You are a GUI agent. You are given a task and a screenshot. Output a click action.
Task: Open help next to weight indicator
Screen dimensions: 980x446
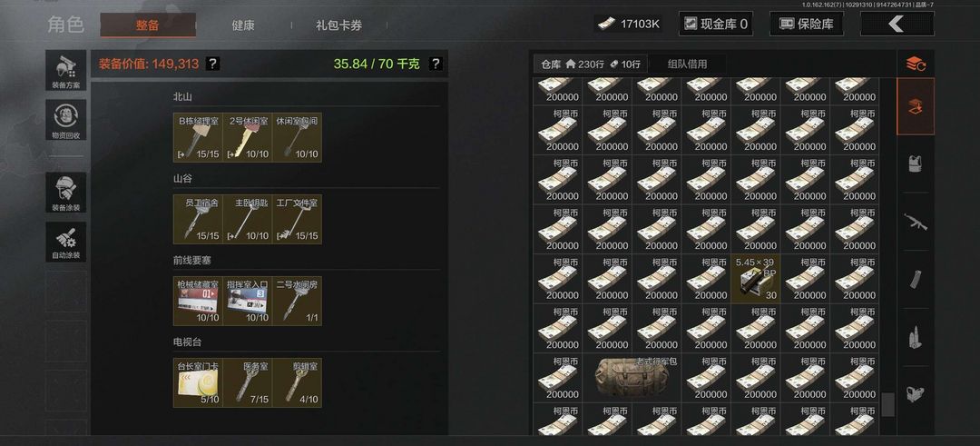pyautogui.click(x=436, y=64)
